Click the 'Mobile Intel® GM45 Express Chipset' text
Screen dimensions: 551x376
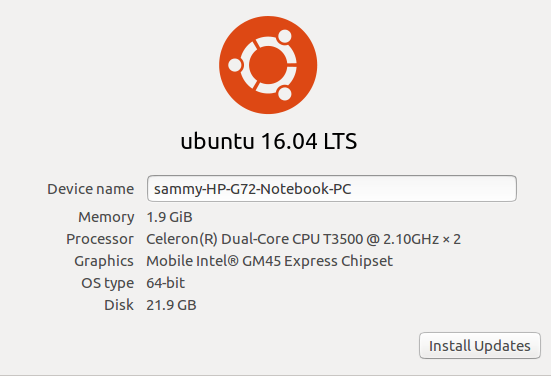pos(270,261)
